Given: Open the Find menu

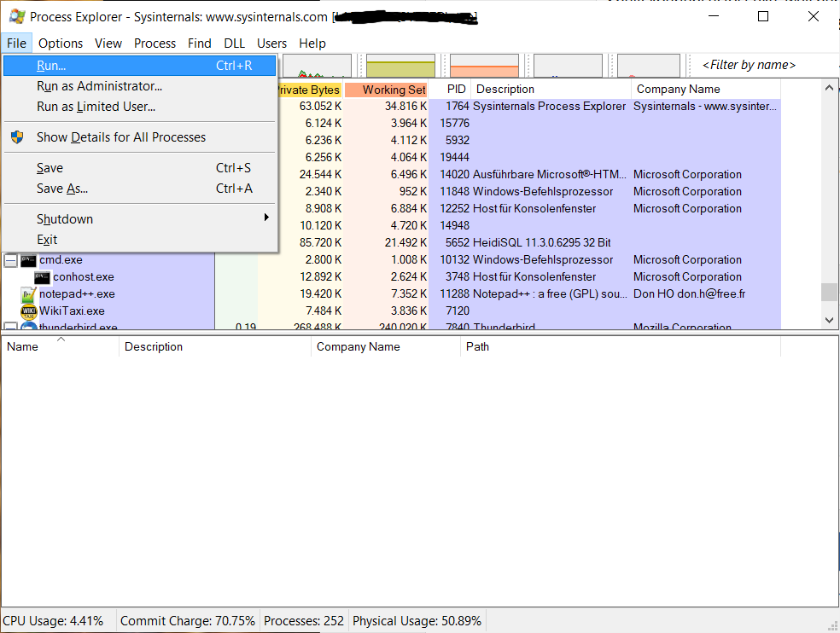Looking at the screenshot, I should coord(199,44).
